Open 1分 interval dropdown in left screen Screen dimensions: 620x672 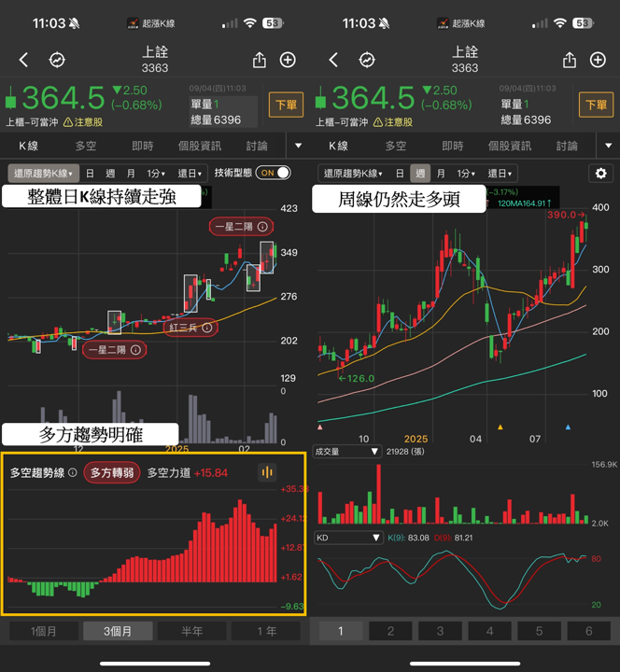coord(156,174)
